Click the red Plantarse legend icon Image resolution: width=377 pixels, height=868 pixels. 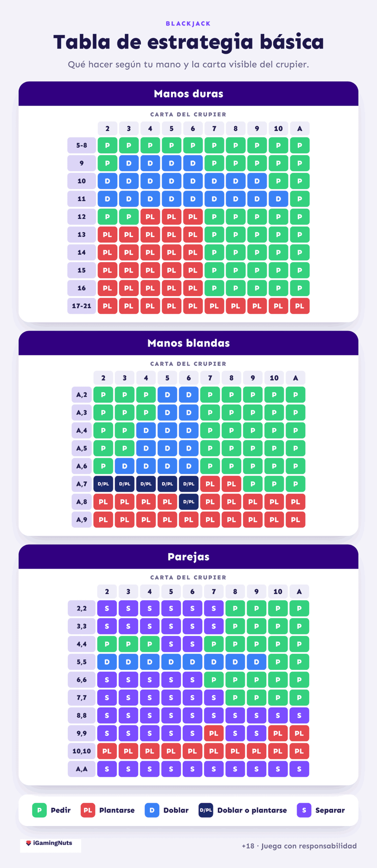[x=88, y=810]
